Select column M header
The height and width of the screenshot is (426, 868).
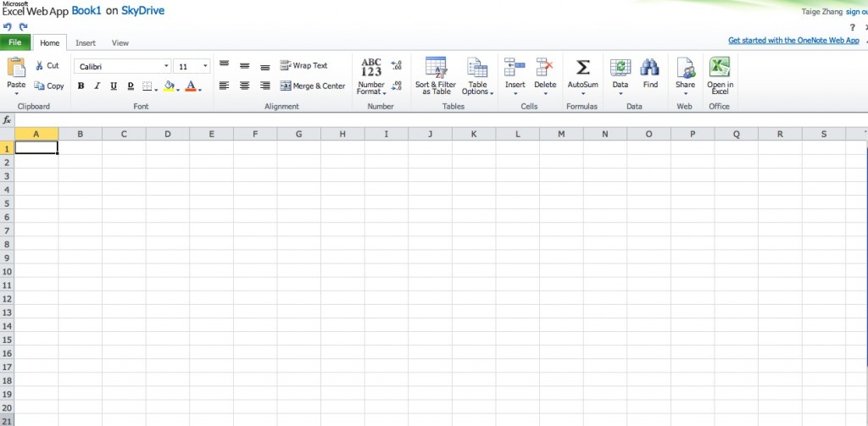(x=561, y=134)
